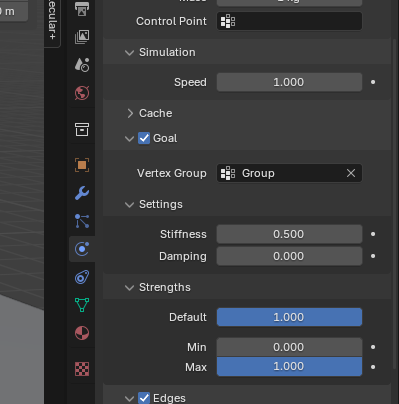
Task: Open the Molecular+ sidebar tab
Action: coord(52,22)
